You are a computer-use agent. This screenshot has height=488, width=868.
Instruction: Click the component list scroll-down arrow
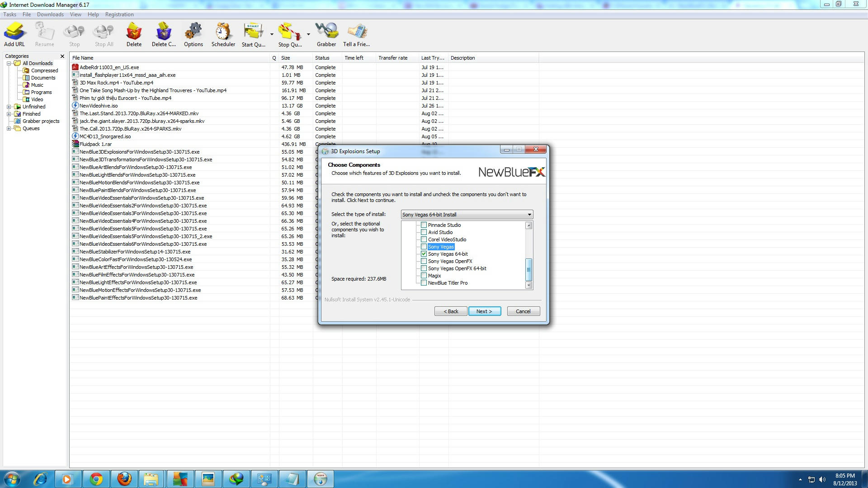pyautogui.click(x=528, y=285)
